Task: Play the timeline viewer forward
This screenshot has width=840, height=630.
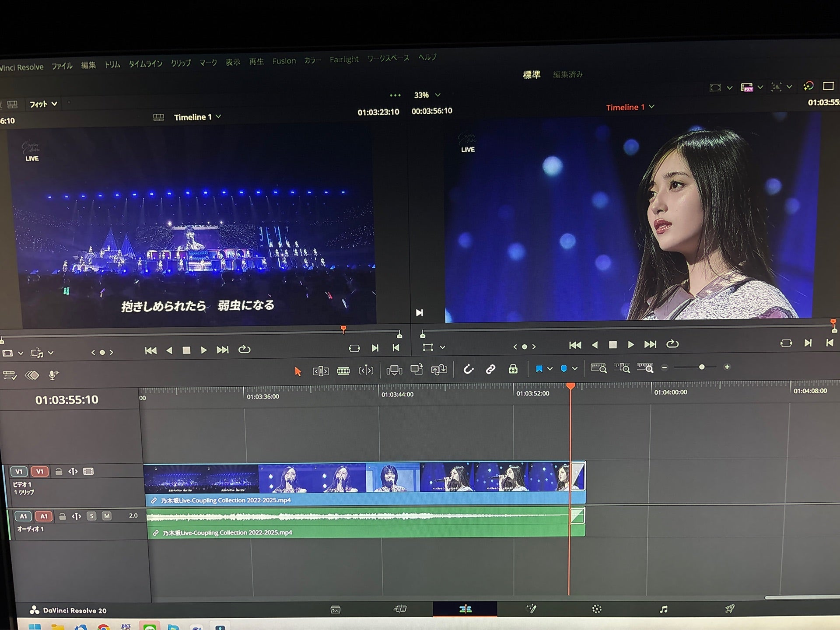Action: pos(630,345)
